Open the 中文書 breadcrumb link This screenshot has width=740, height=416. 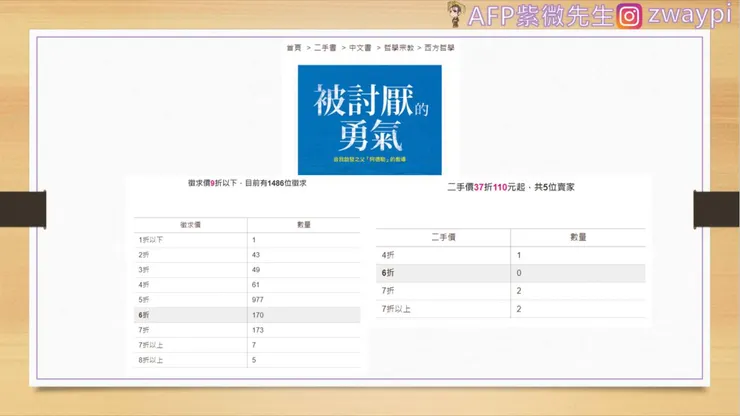pyautogui.click(x=360, y=48)
